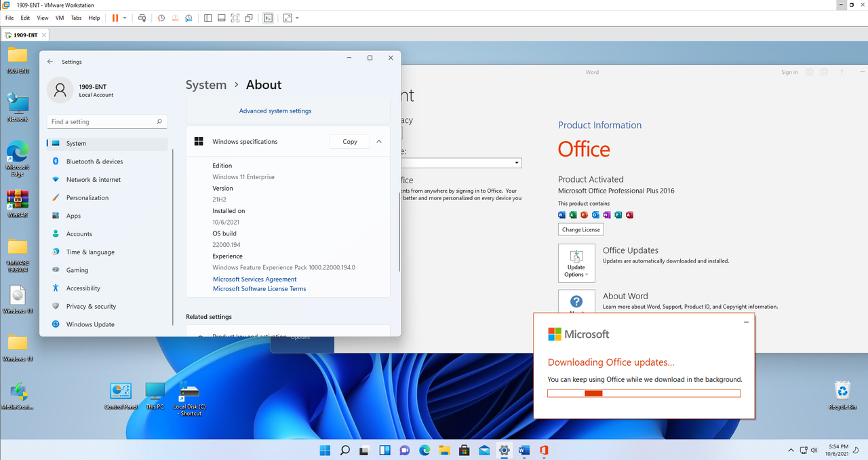
Task: Go back in the Settings window
Action: coord(50,62)
